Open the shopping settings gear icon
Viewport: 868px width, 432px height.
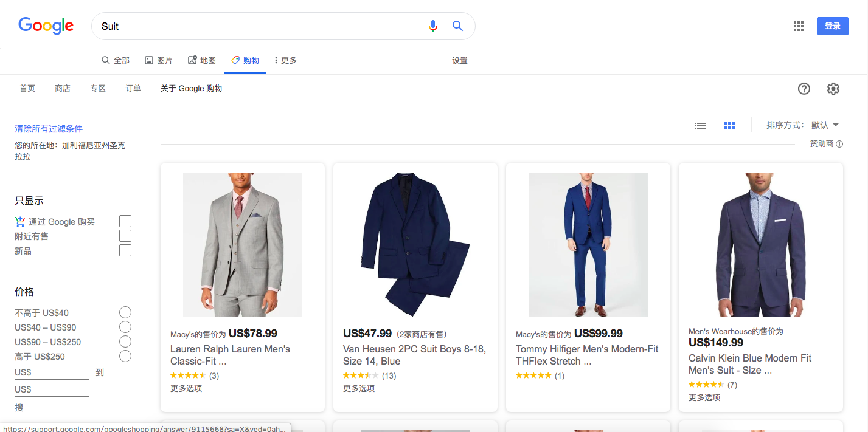pos(833,89)
